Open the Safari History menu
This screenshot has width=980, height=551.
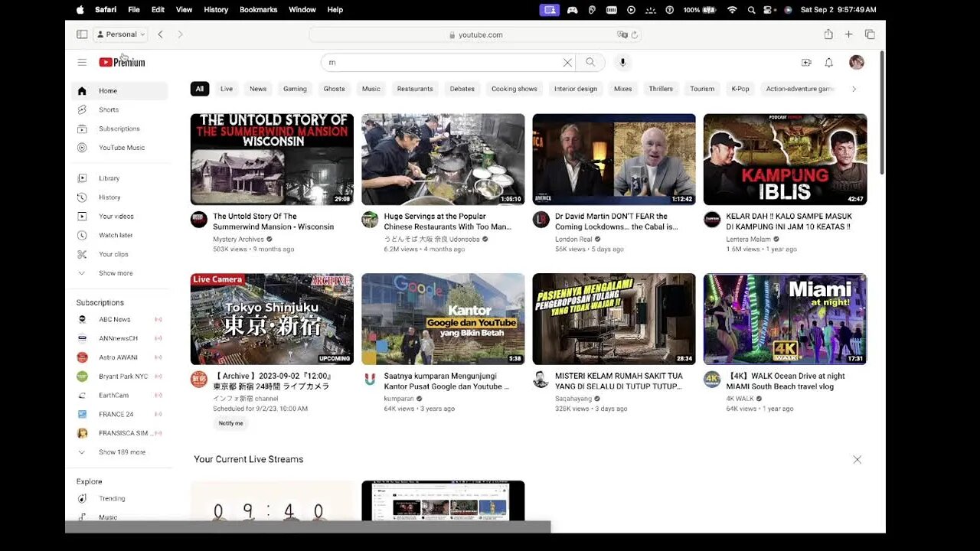pos(216,10)
